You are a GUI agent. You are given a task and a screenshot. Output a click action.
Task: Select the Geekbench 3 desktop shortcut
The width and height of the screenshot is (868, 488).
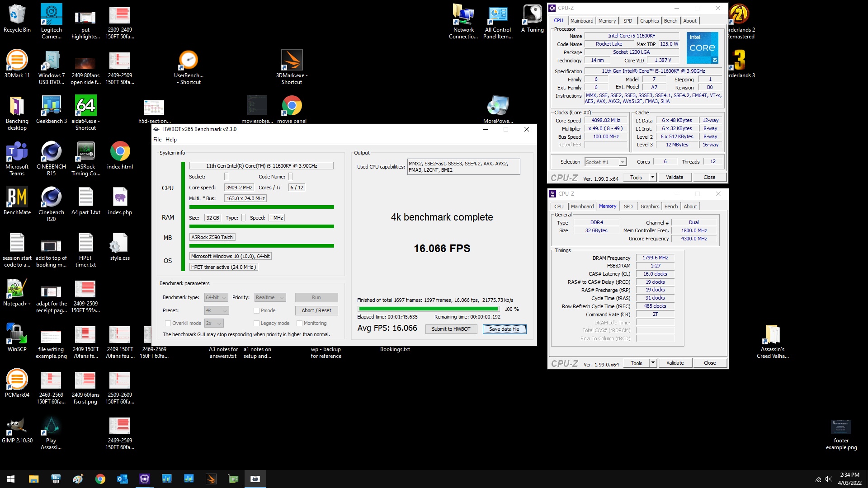(x=51, y=109)
